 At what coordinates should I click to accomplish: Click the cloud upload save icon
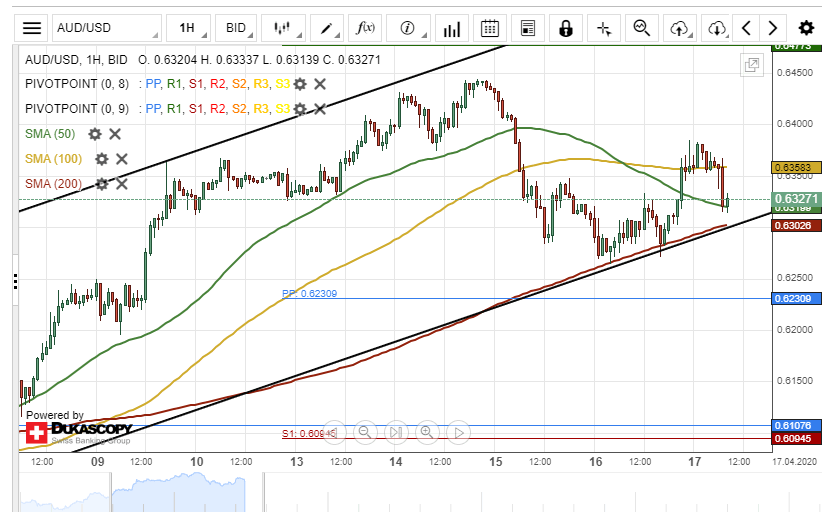tap(680, 28)
